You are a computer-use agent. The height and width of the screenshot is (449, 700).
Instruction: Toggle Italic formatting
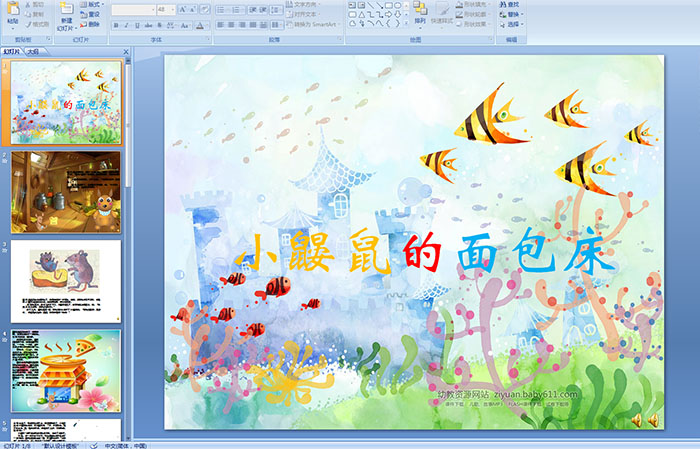coord(124,25)
